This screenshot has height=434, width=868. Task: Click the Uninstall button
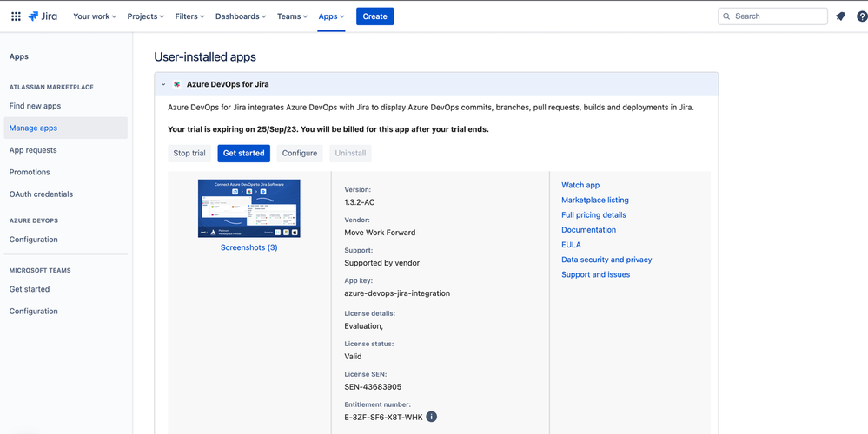pyautogui.click(x=350, y=153)
